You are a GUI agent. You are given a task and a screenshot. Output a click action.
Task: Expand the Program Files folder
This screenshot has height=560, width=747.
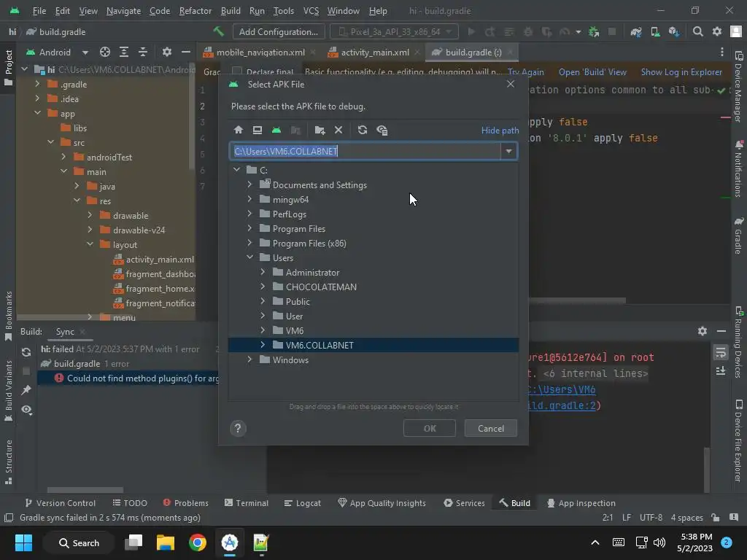(249, 228)
